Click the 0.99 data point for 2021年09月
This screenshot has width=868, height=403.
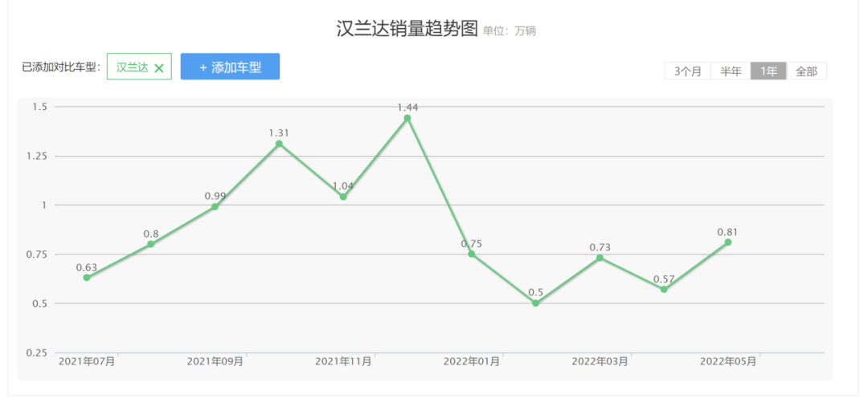(215, 207)
